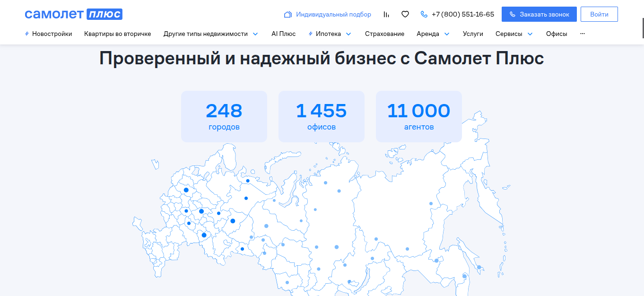
Task: Click the 248 городов stat card
Action: tap(224, 116)
